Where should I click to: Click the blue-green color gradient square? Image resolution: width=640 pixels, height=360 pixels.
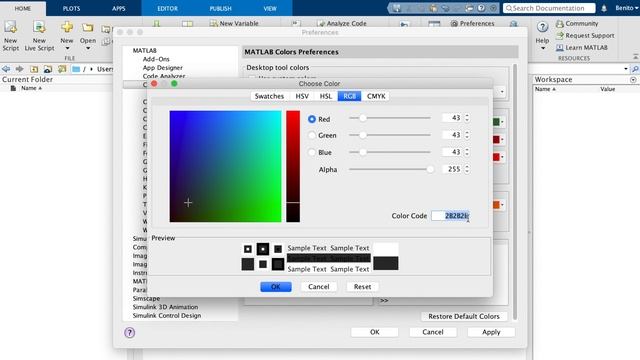pos(225,167)
